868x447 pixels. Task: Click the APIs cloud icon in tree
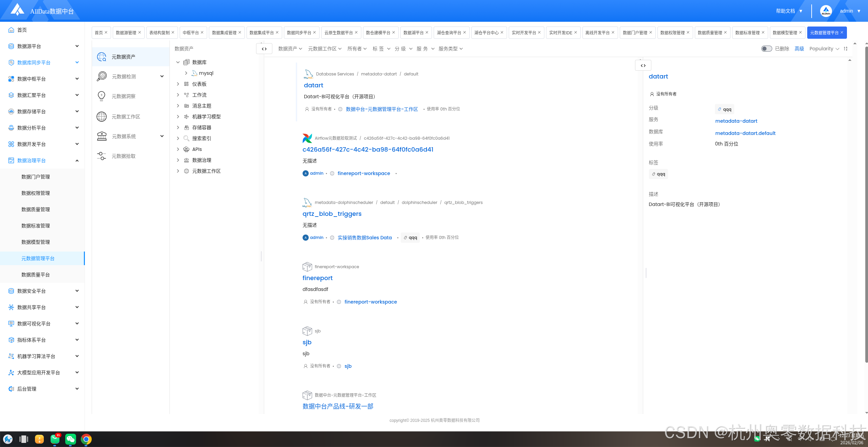pyautogui.click(x=186, y=149)
